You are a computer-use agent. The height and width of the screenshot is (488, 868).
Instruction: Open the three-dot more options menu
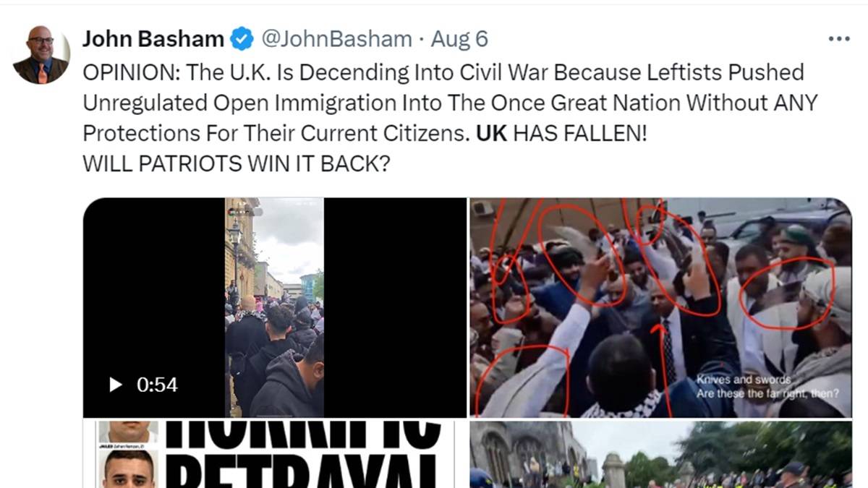pos(838,39)
